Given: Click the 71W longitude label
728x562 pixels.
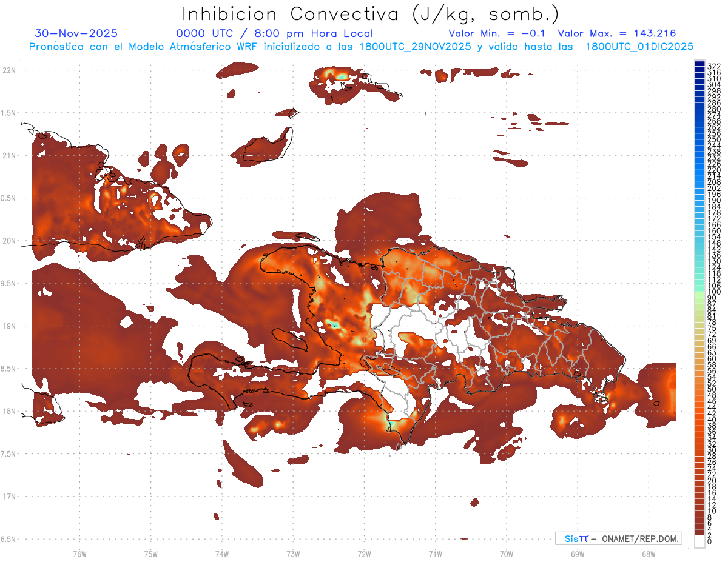Looking at the screenshot, I should pos(435,554).
